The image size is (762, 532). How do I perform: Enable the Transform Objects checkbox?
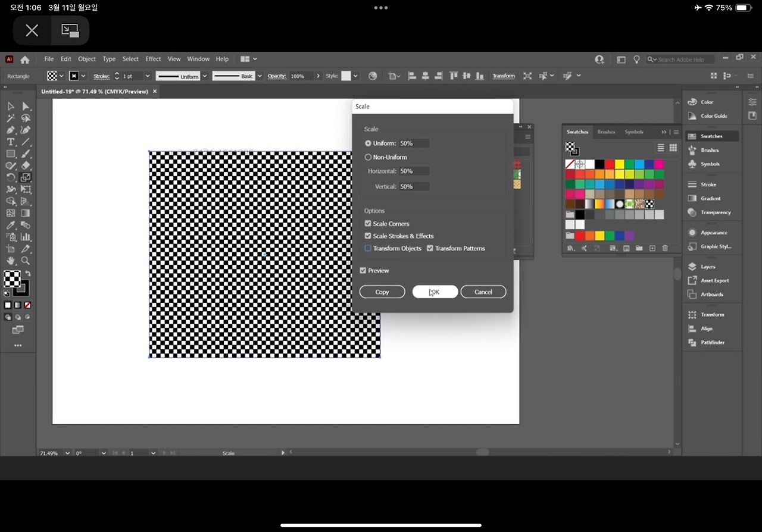[x=368, y=249]
